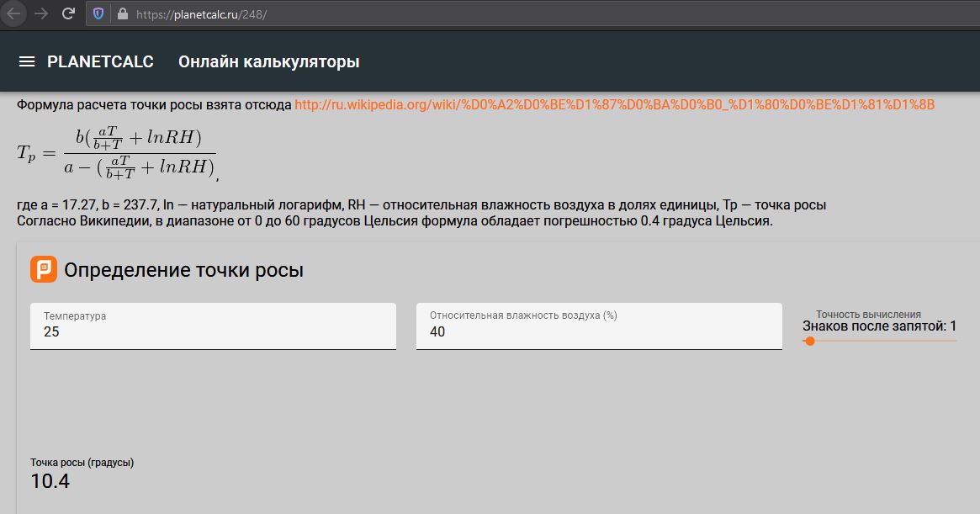Image resolution: width=980 pixels, height=514 pixels.
Task: Follow the ru.wikipedia.org dew point link
Action: point(614,105)
